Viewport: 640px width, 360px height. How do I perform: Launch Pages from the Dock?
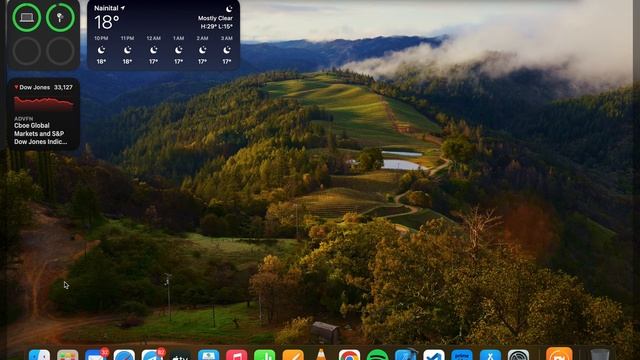click(293, 355)
